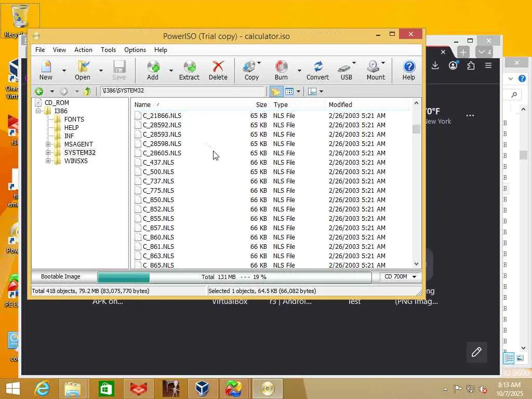The width and height of the screenshot is (532, 399).
Task: Open the view style dropdown arrow
Action: (x=299, y=91)
